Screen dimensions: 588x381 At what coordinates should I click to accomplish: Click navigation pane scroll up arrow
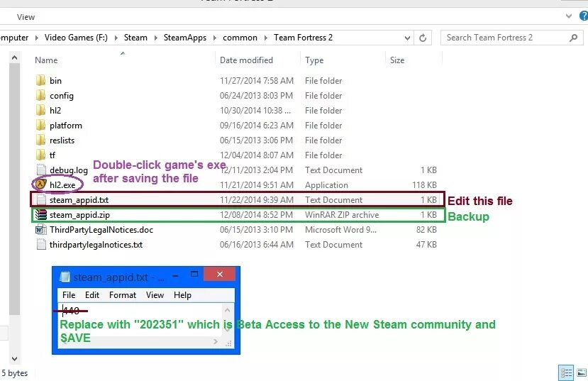(14, 57)
